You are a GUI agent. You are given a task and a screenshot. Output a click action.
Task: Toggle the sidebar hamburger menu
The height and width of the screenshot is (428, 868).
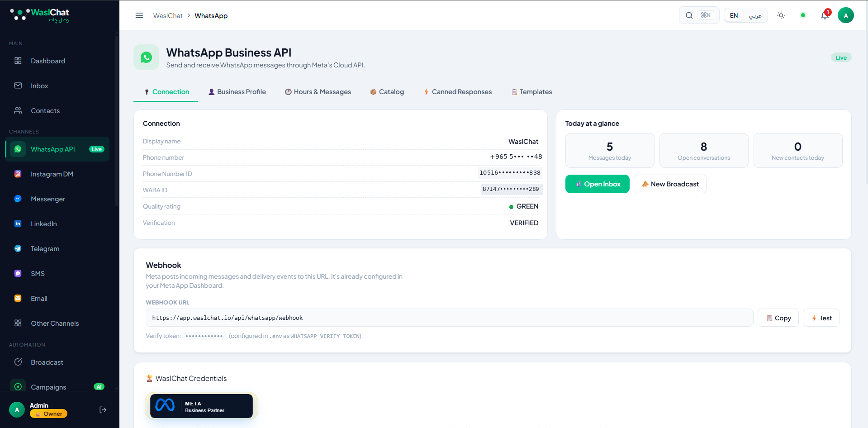click(x=139, y=15)
